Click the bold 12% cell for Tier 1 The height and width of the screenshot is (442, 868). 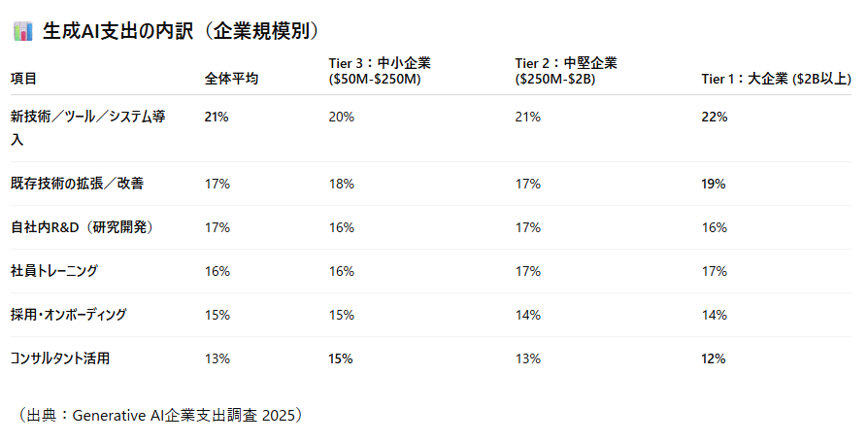[x=714, y=358]
